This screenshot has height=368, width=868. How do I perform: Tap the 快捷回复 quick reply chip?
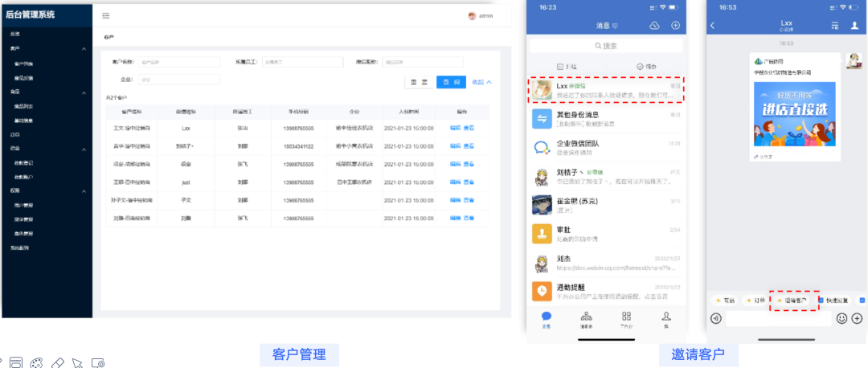pos(833,301)
